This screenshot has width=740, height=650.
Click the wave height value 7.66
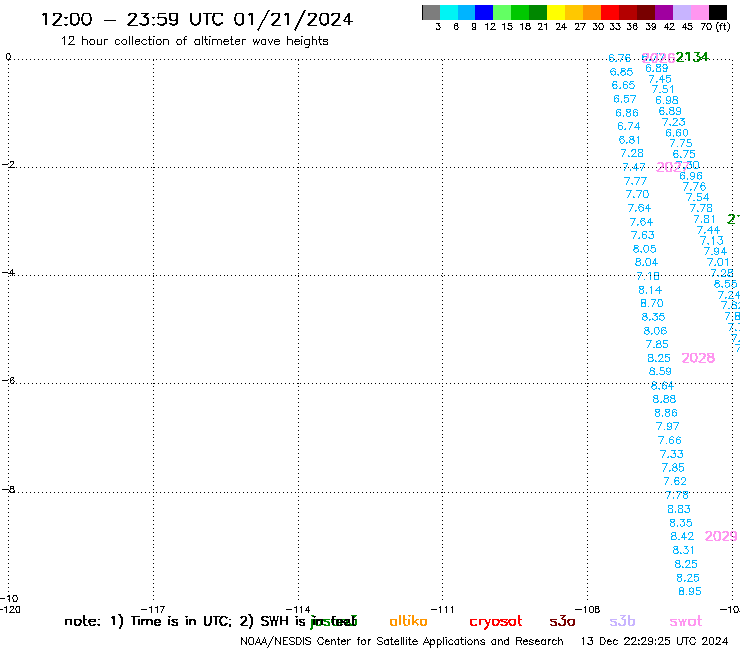tap(670, 440)
